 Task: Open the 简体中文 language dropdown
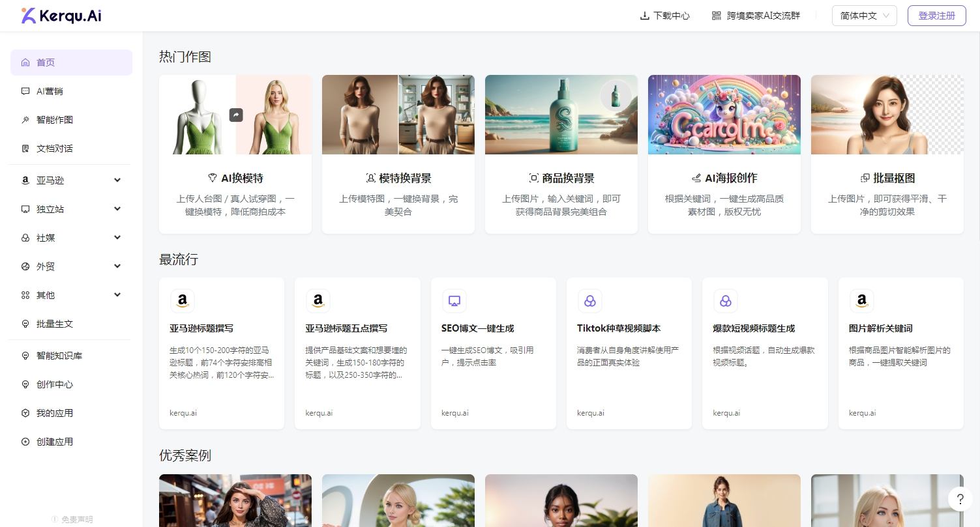point(865,16)
